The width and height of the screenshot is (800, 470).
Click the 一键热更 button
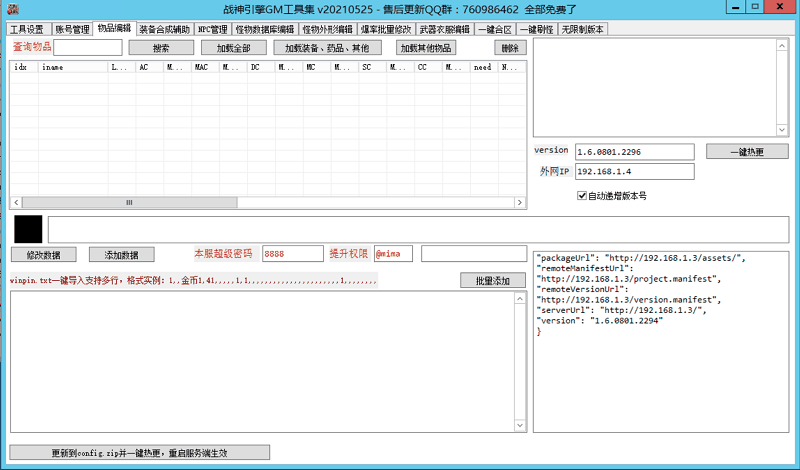point(746,152)
